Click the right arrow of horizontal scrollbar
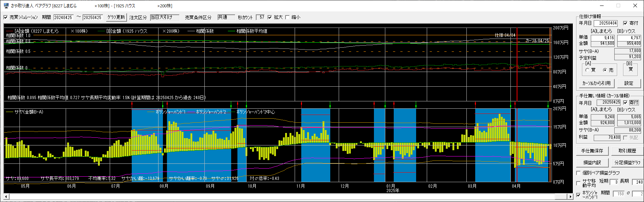The height and width of the screenshot is (202, 644). click(x=570, y=196)
